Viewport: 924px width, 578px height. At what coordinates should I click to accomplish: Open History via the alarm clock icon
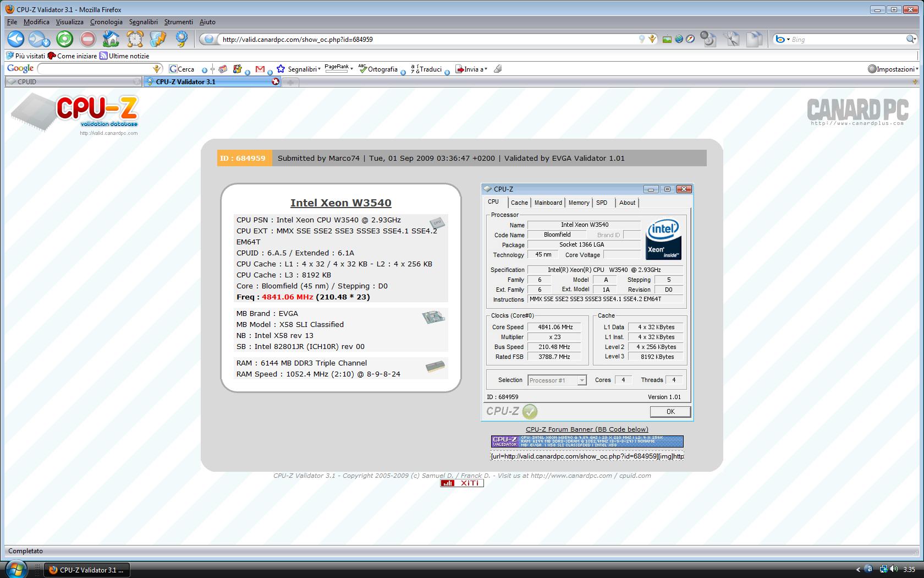135,39
